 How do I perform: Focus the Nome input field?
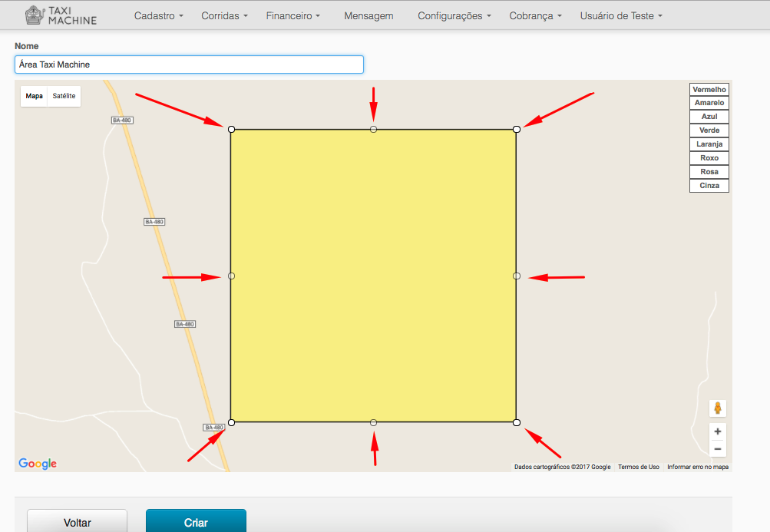[189, 64]
